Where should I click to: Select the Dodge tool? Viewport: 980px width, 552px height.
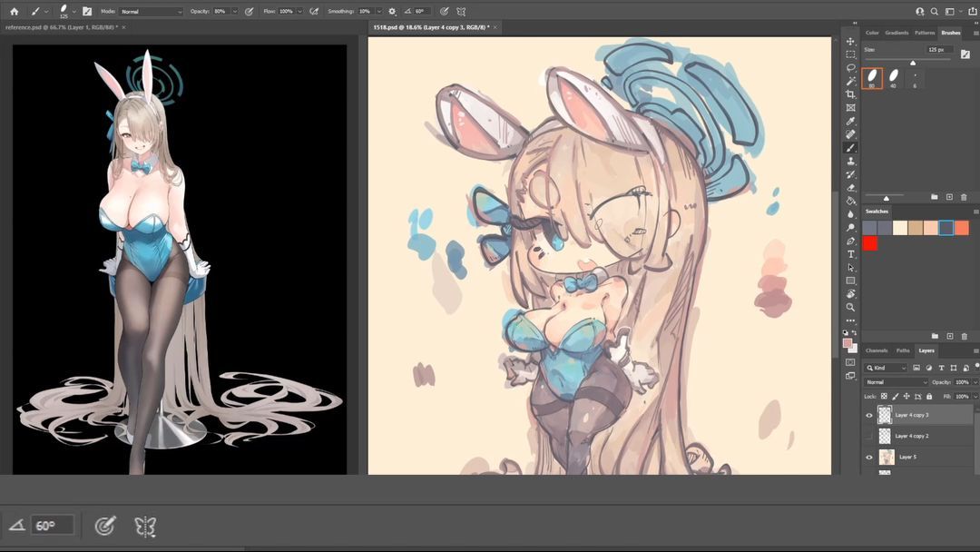click(x=850, y=228)
